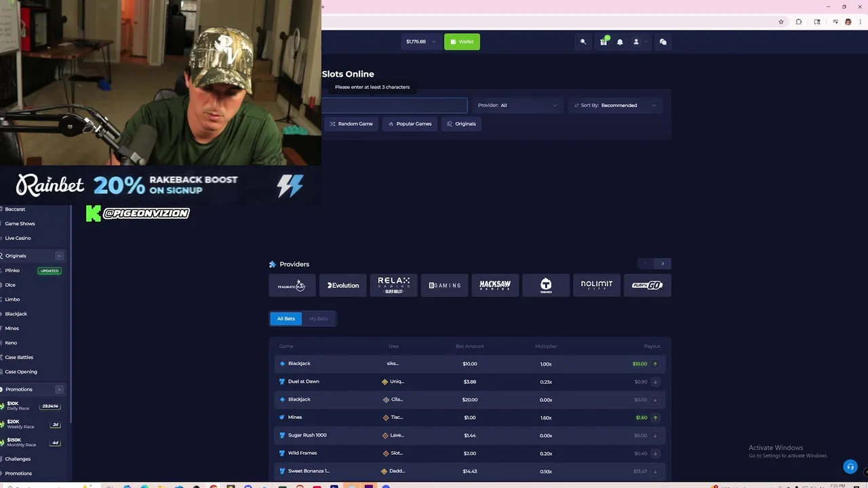Open the Chrome profile avatar

coord(848,22)
